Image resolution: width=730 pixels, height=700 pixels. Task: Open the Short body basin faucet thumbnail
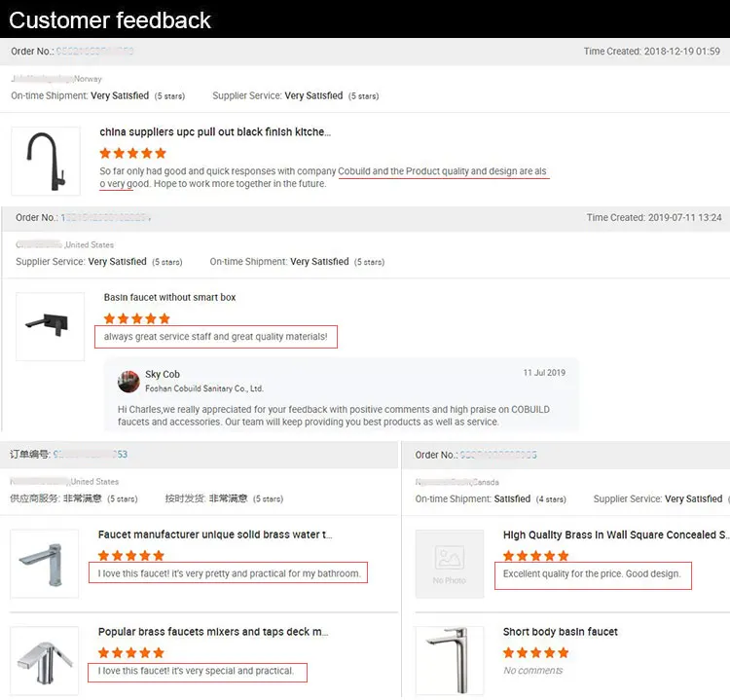click(449, 660)
